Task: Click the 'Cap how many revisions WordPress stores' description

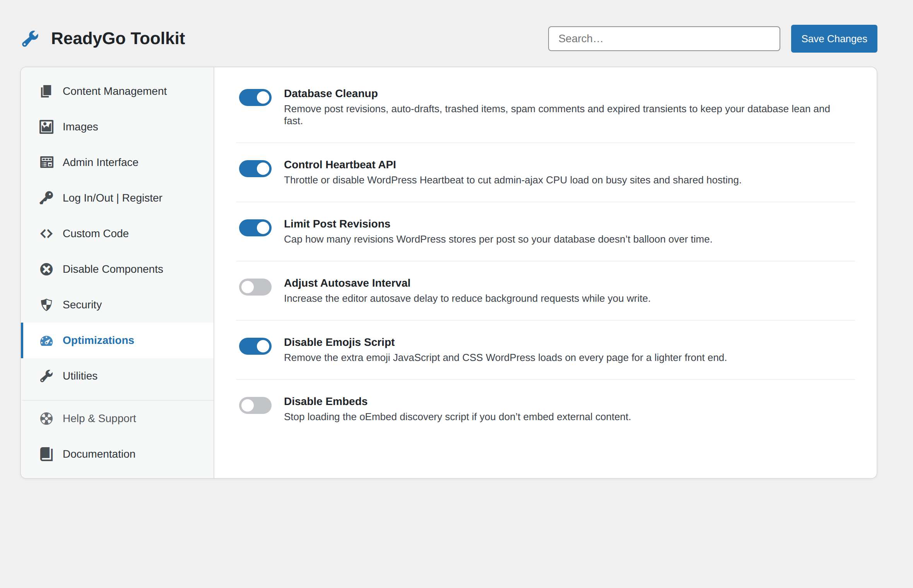Action: pos(498,239)
